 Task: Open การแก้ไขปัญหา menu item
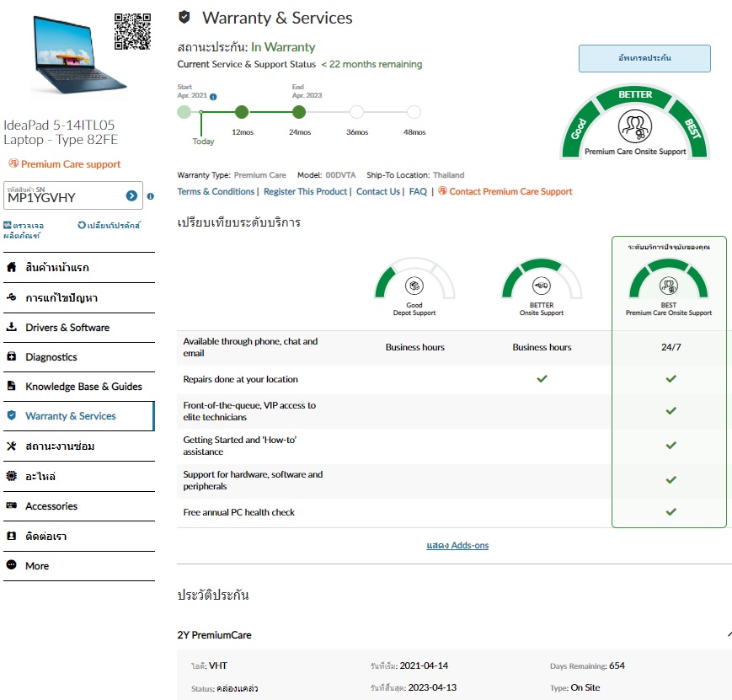click(x=79, y=297)
